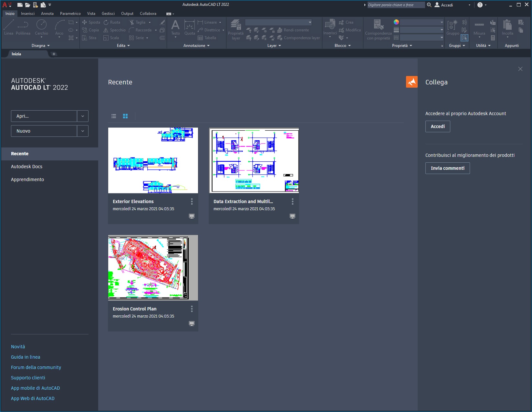The width and height of the screenshot is (532, 412).
Task: Click the Invia commenti button
Action: click(x=447, y=168)
